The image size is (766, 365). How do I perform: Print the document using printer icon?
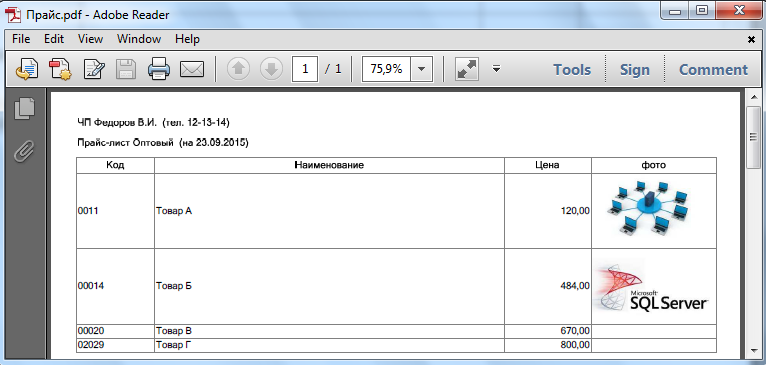tap(159, 69)
